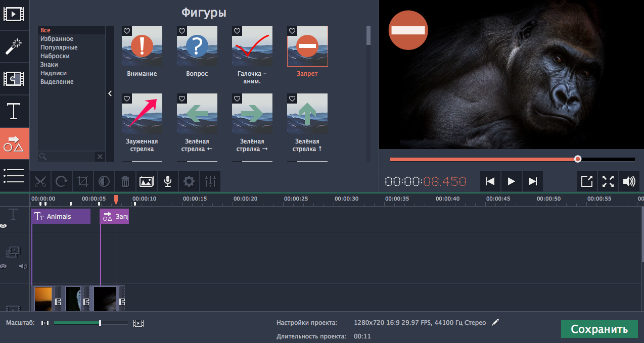Screen dimensions: 644x343
Task: Select the Зауженная стрелка thumbnail
Action: coord(142,113)
